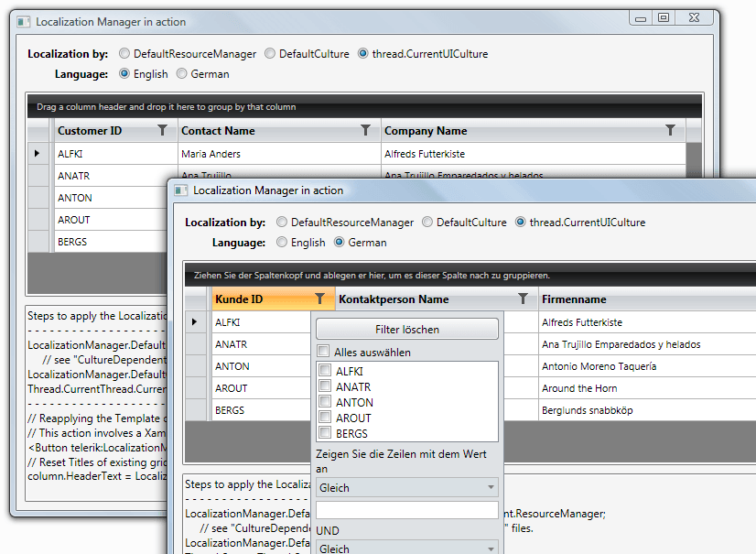Select German language radio in back window
The width and height of the screenshot is (756, 554).
click(182, 74)
